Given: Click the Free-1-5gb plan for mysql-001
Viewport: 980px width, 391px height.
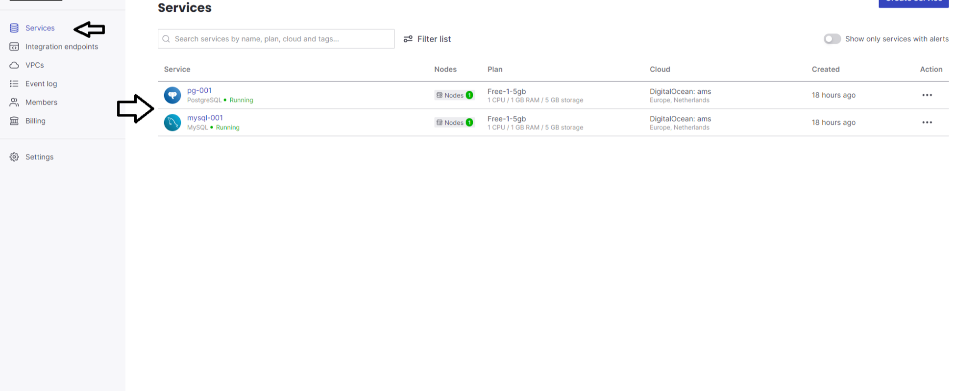Looking at the screenshot, I should [x=507, y=119].
